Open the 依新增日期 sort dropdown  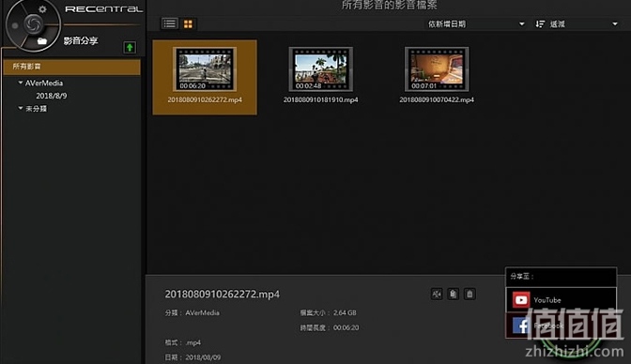point(476,24)
